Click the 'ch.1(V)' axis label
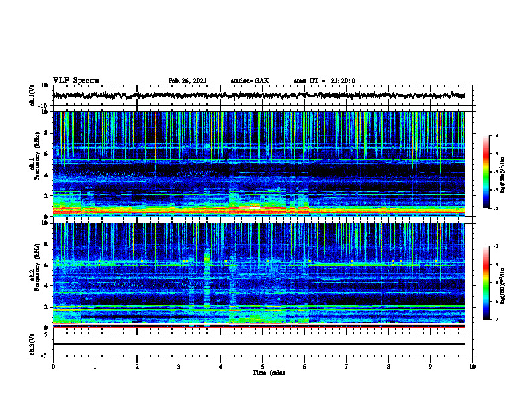Screen dimensions: 532x411 tap(32, 95)
